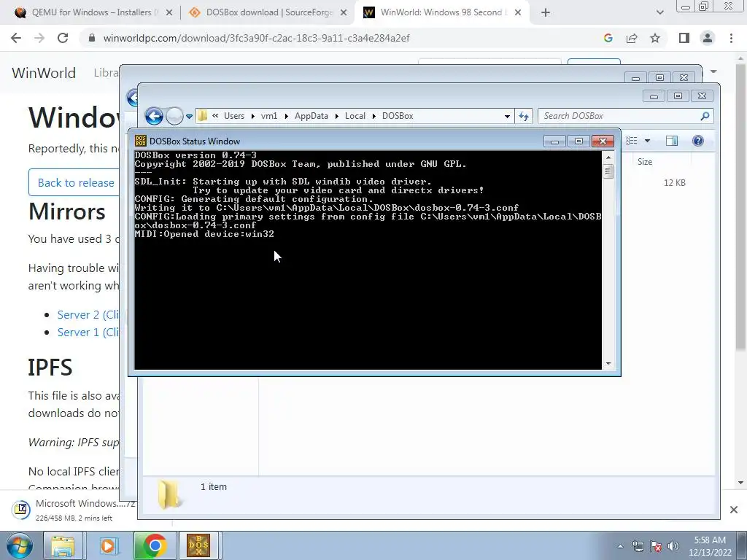Expand address bar previous locations dropdown
Image resolution: width=747 pixels, height=560 pixels.
(507, 116)
